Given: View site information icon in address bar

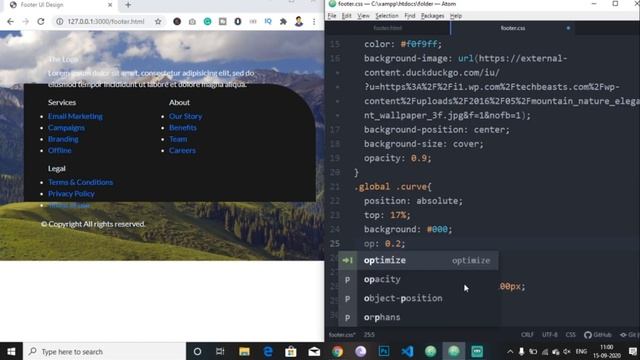Looking at the screenshot, I should [x=60, y=22].
